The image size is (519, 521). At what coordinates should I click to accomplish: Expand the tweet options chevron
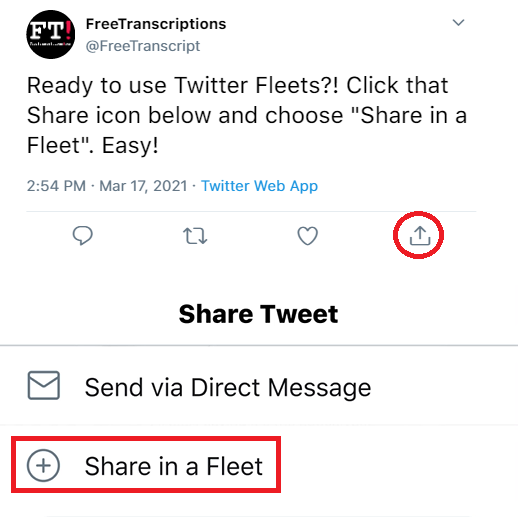point(458,23)
